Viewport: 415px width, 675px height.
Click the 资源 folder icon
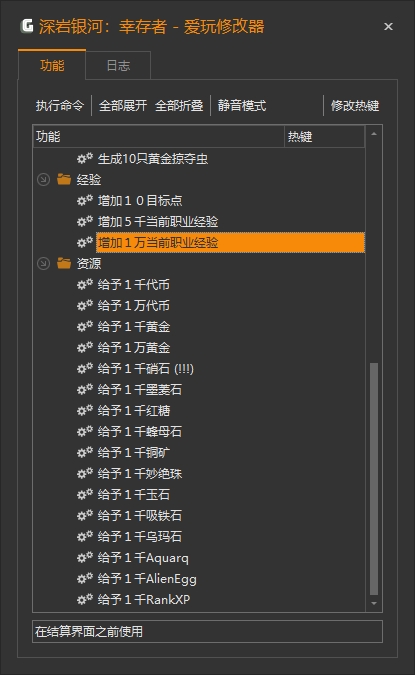(x=64, y=263)
